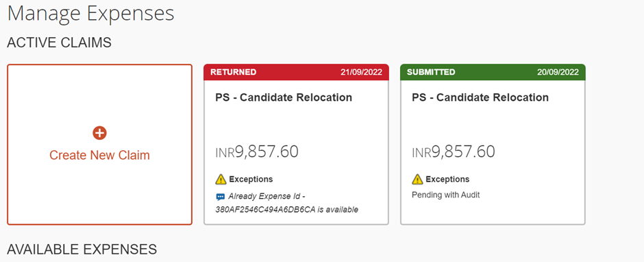The height and width of the screenshot is (262, 644).
Task: Open submitted claim title PS - Candidate Relocation
Action: (x=480, y=97)
